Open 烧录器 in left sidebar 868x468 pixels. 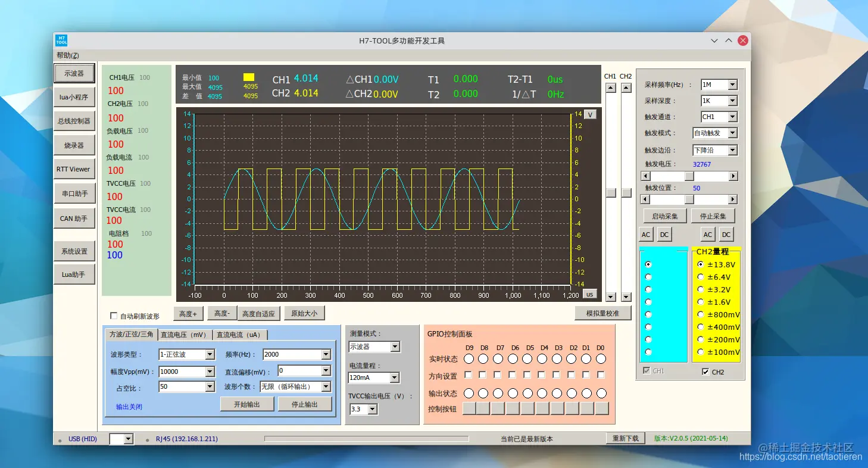tap(74, 145)
